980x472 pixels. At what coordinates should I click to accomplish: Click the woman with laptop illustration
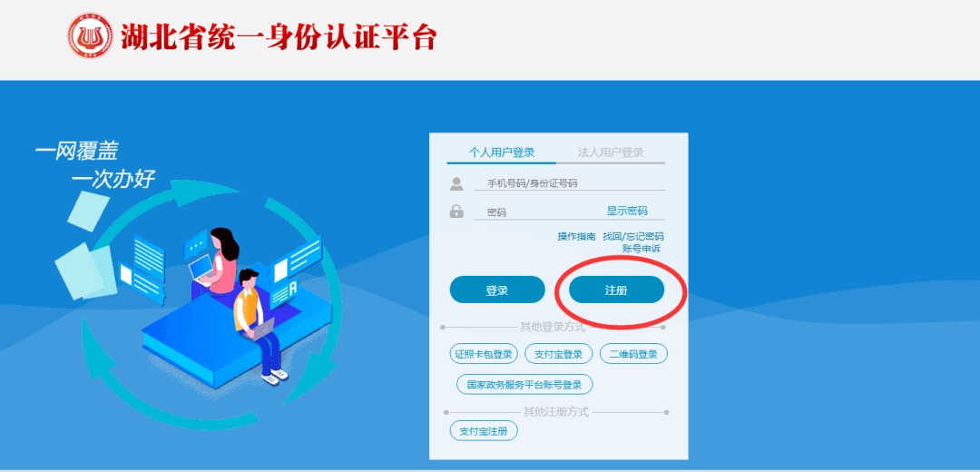pyautogui.click(x=214, y=261)
